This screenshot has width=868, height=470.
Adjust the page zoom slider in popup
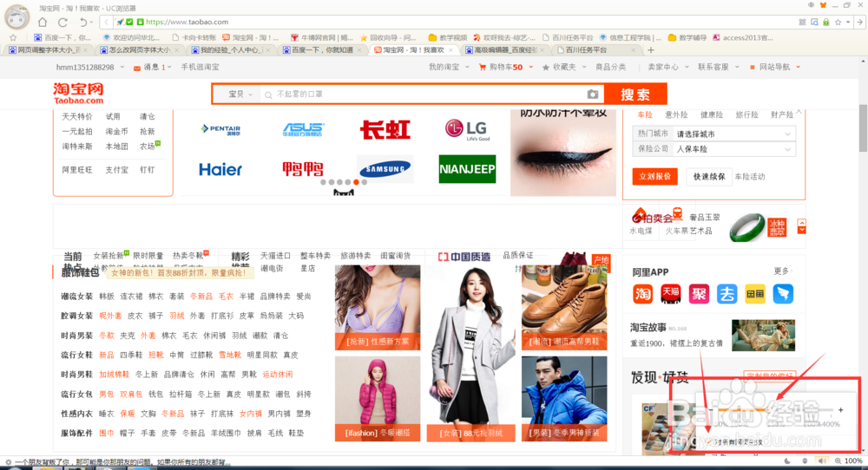[773, 410]
